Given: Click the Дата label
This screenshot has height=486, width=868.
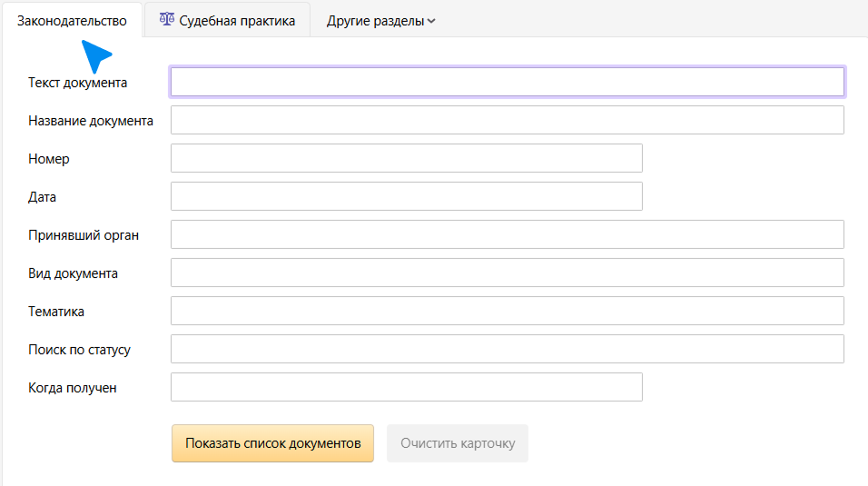Looking at the screenshot, I should coord(42,197).
